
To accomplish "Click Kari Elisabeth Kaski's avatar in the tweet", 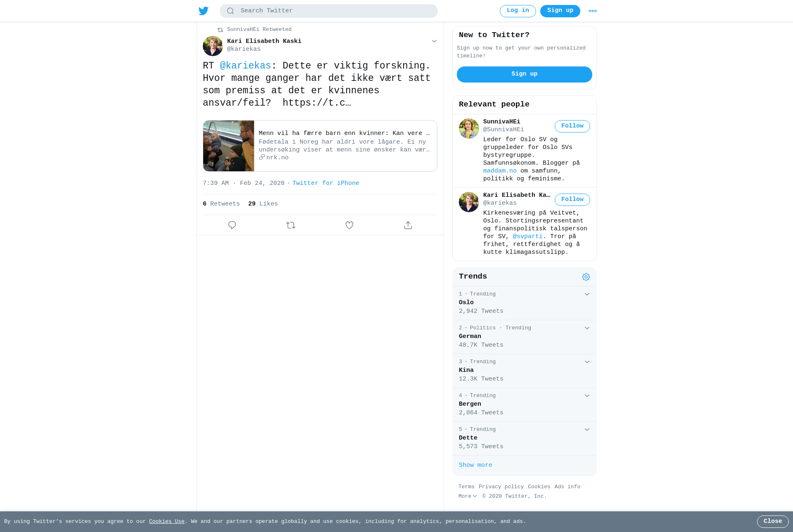I will 213,46.
